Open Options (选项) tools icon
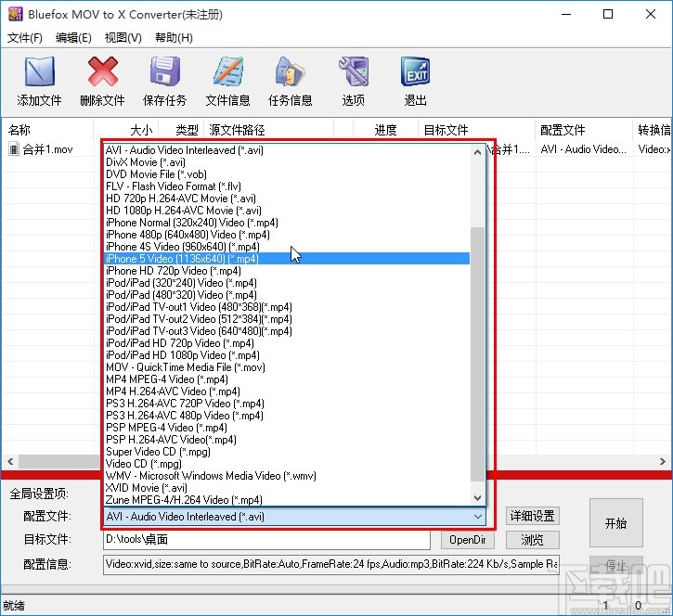Screen dimensions: 673x616 coord(354,71)
